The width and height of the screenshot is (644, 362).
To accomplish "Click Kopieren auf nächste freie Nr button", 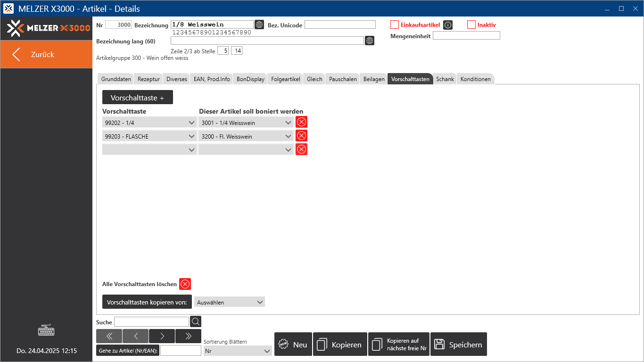I will 399,345.
